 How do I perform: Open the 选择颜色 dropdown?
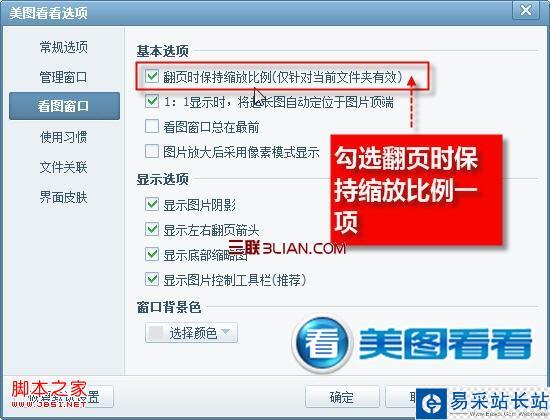[x=192, y=333]
